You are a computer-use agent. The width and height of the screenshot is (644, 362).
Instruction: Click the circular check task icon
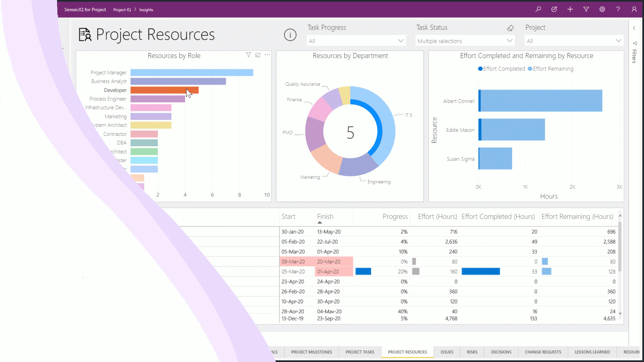pyautogui.click(x=554, y=9)
